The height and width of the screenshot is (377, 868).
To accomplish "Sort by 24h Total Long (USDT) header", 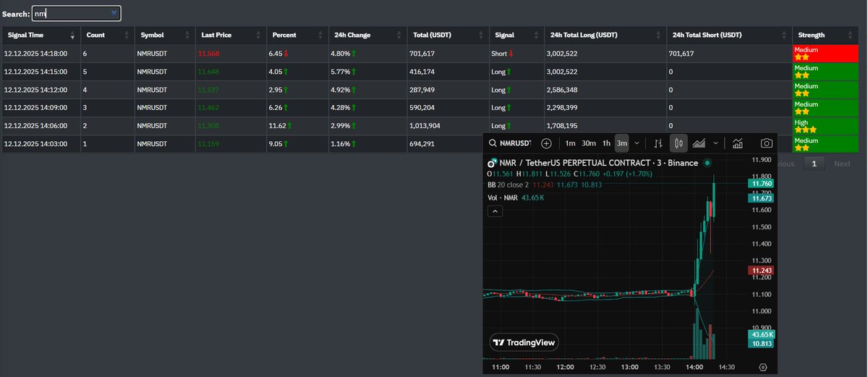I will pyautogui.click(x=605, y=35).
